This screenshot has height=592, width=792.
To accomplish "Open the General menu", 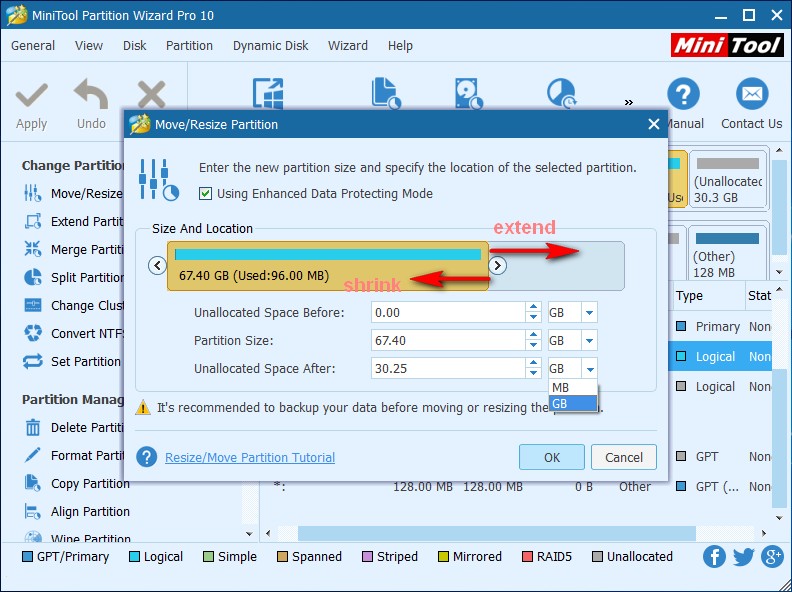I will pos(33,45).
